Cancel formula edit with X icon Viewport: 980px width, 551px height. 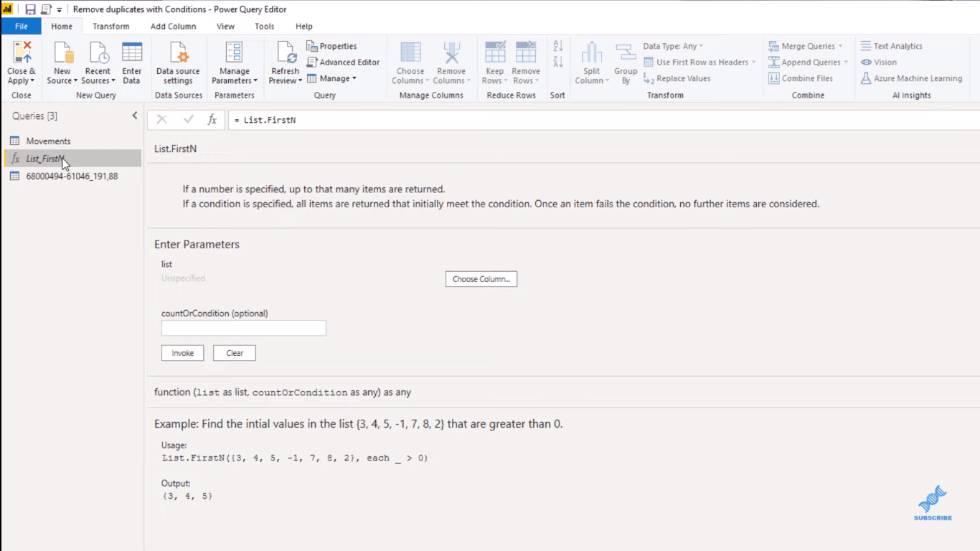[x=162, y=120]
